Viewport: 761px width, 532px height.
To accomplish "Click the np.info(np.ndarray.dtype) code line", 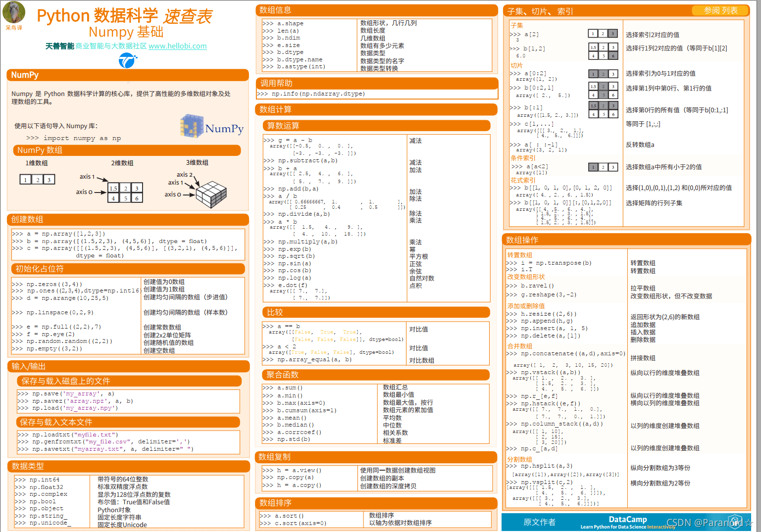I will tap(311, 94).
